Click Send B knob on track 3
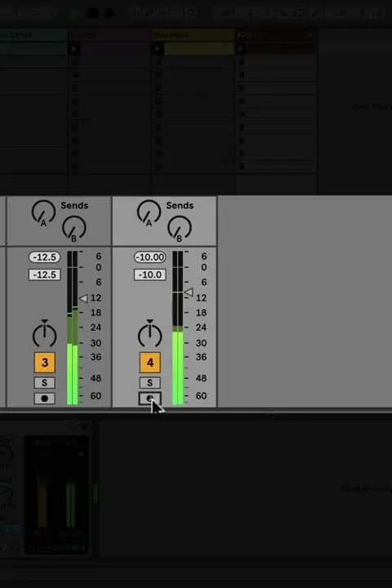This screenshot has height=588, width=392. pyautogui.click(x=73, y=228)
